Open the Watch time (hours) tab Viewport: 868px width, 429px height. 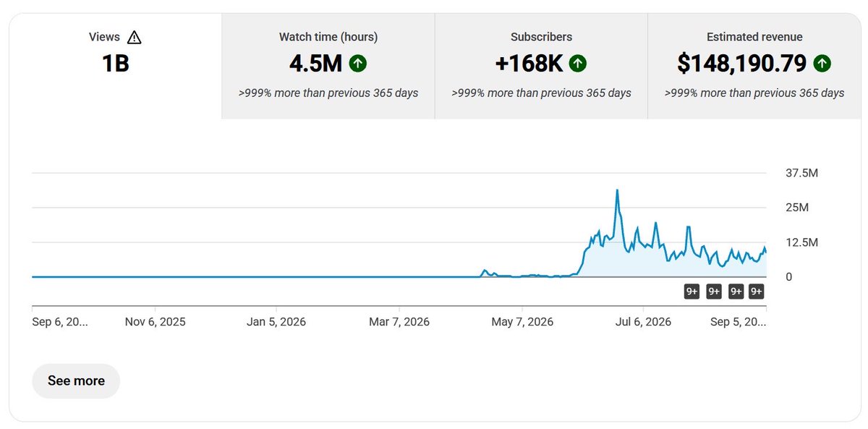pos(328,66)
